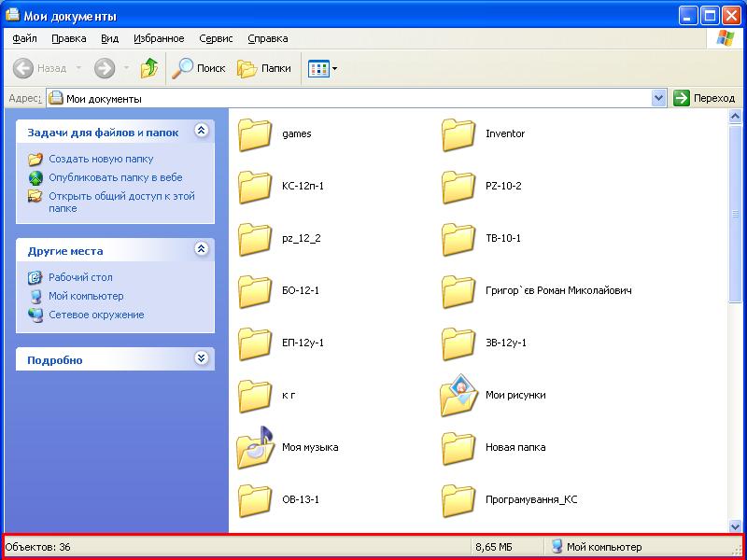This screenshot has height=560, width=747.
Task: Click the Создать новую папку icon
Action: (x=35, y=159)
